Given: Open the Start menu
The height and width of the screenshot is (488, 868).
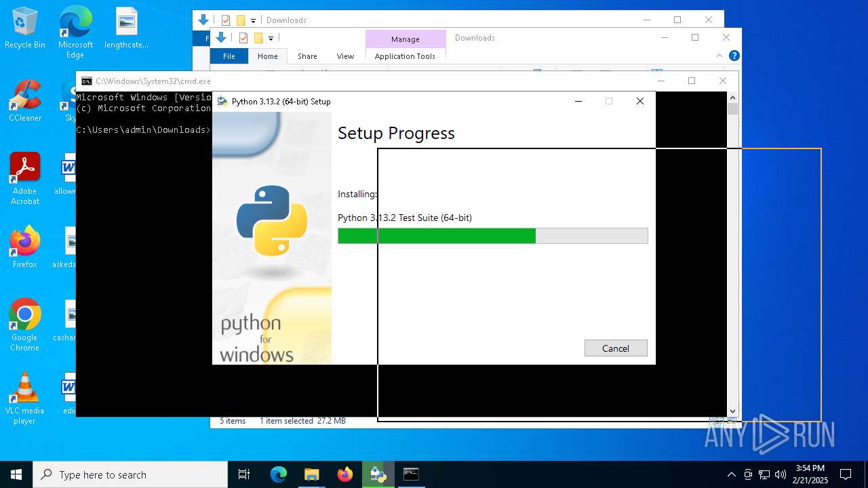Looking at the screenshot, I should [16, 474].
